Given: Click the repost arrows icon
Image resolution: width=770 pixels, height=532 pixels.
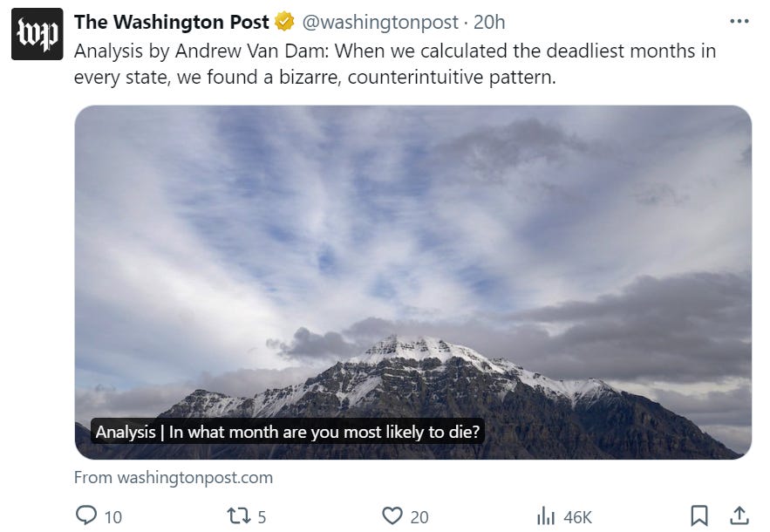Looking at the screenshot, I should point(239,515).
